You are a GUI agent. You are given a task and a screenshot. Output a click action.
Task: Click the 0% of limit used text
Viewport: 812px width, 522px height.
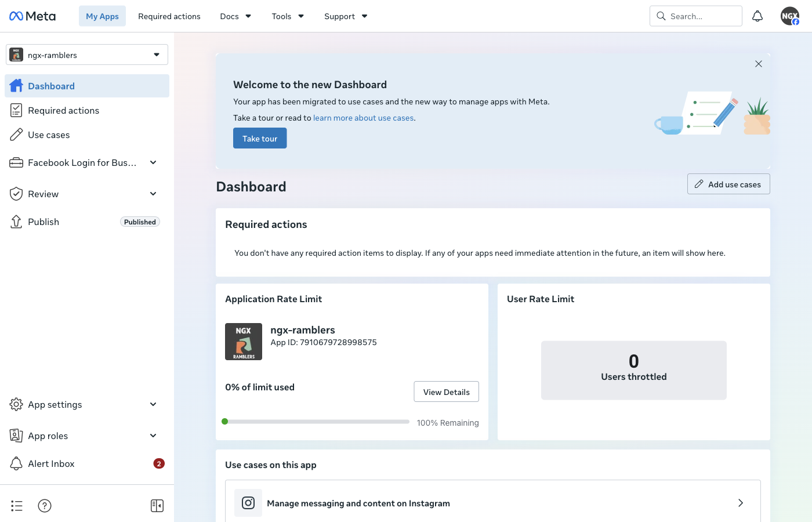click(x=260, y=387)
